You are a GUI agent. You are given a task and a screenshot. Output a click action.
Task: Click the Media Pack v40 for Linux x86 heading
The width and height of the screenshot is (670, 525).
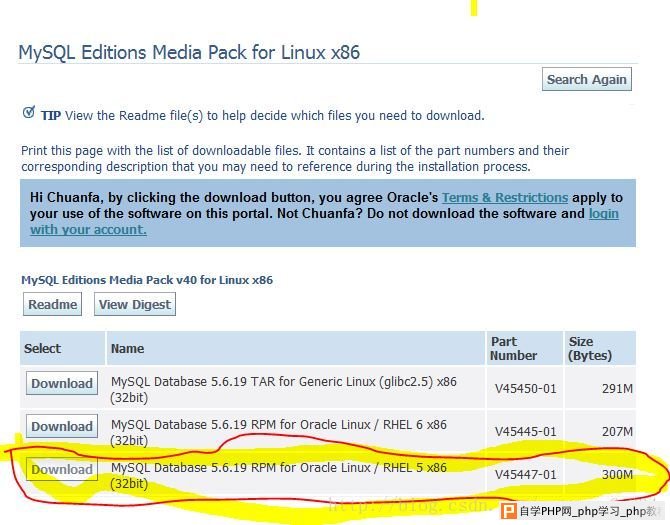(x=147, y=280)
